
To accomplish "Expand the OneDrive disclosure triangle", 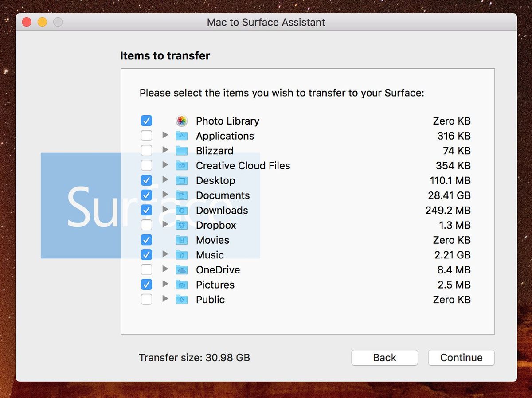I will [165, 269].
